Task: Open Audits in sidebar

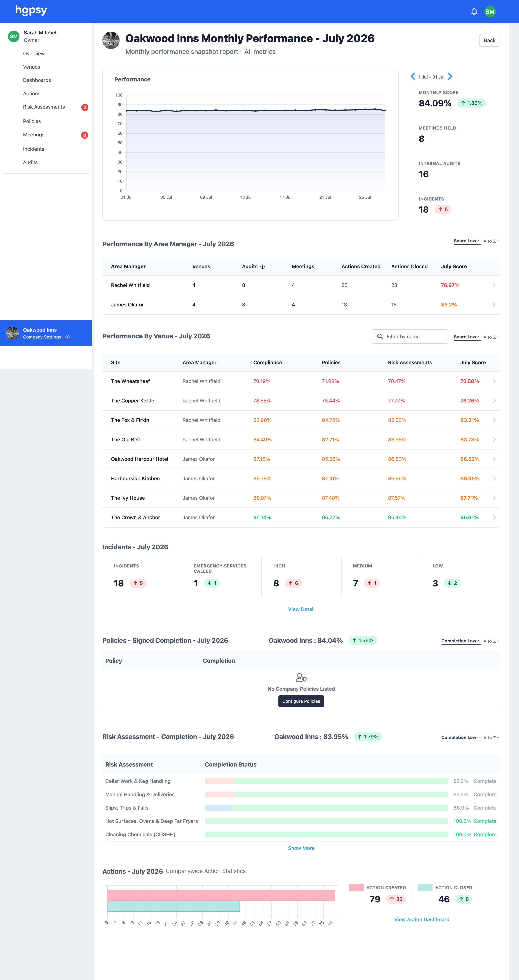Action: point(30,162)
